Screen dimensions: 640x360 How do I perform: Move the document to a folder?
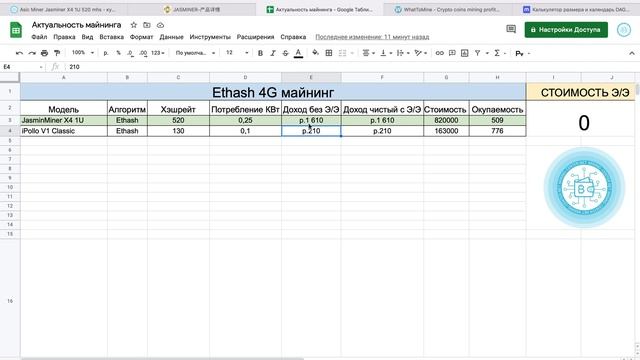pyautogui.click(x=147, y=25)
